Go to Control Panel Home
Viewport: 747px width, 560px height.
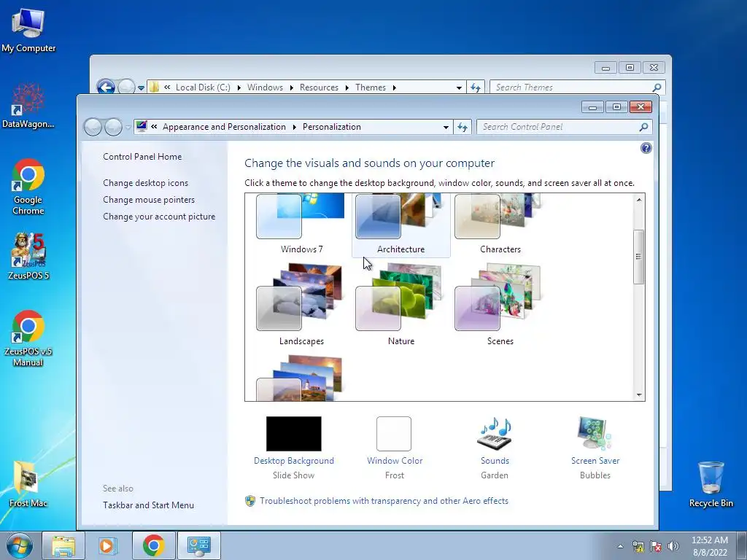(142, 157)
